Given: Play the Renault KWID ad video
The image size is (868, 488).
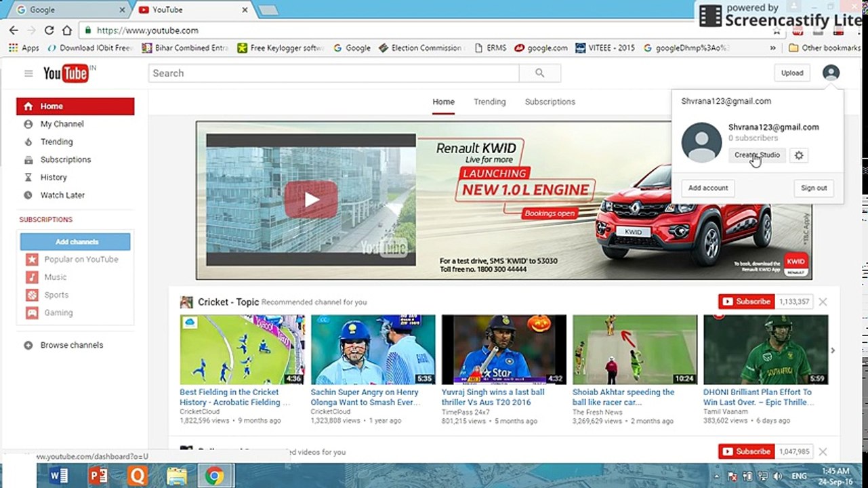Looking at the screenshot, I should 311,199.
